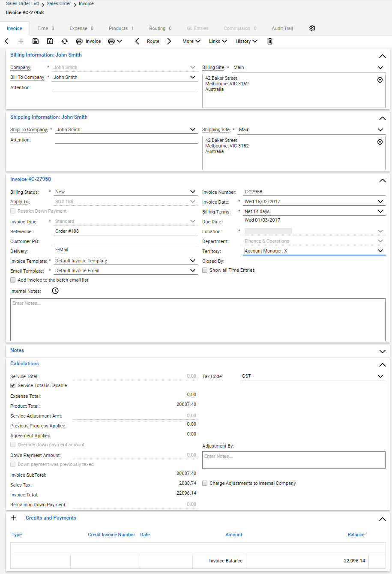Expand the Notes section

[383, 351]
